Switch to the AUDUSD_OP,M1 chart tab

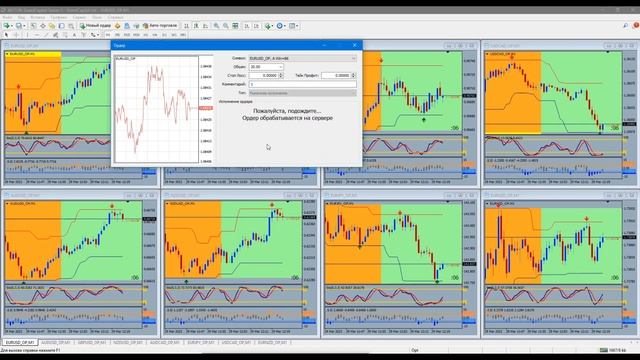(56, 342)
